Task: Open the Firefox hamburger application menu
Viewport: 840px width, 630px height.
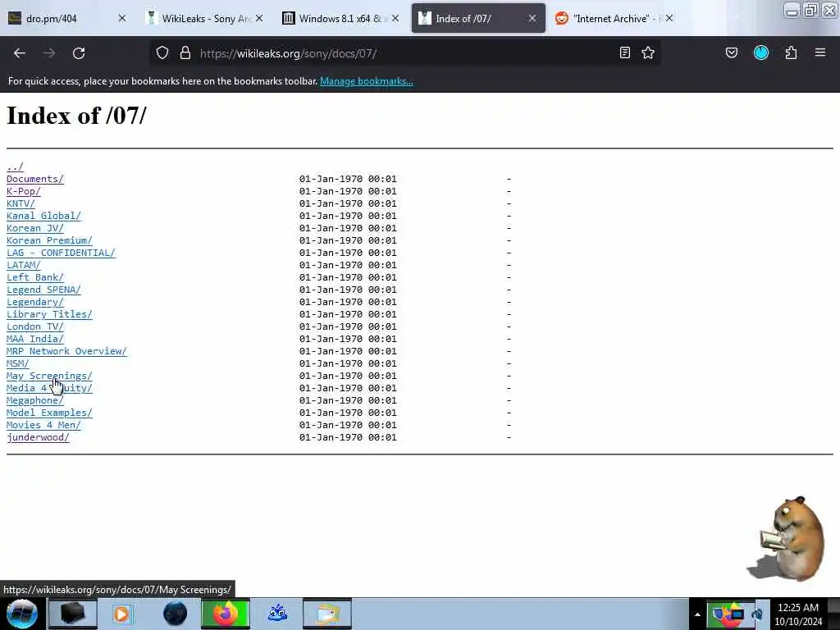Action: click(x=820, y=52)
